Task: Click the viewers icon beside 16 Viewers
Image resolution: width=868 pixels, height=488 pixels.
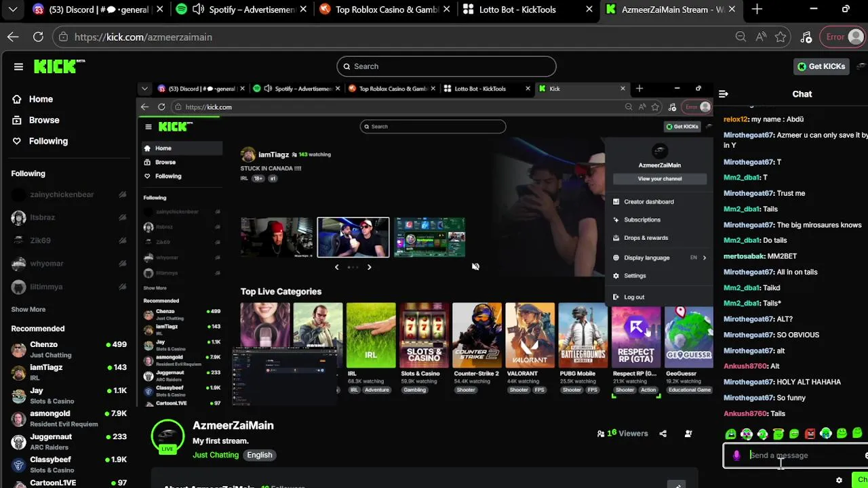Action: [x=601, y=434]
